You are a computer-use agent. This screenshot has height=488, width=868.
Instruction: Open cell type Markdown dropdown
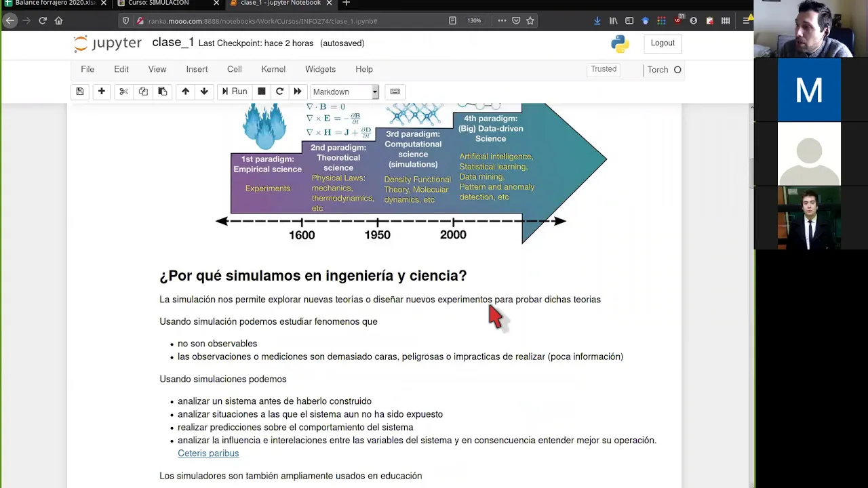(x=344, y=91)
